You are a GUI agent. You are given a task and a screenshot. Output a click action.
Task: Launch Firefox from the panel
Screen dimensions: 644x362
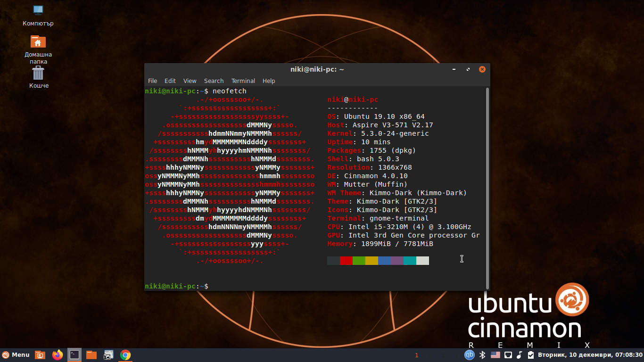pos(58,355)
